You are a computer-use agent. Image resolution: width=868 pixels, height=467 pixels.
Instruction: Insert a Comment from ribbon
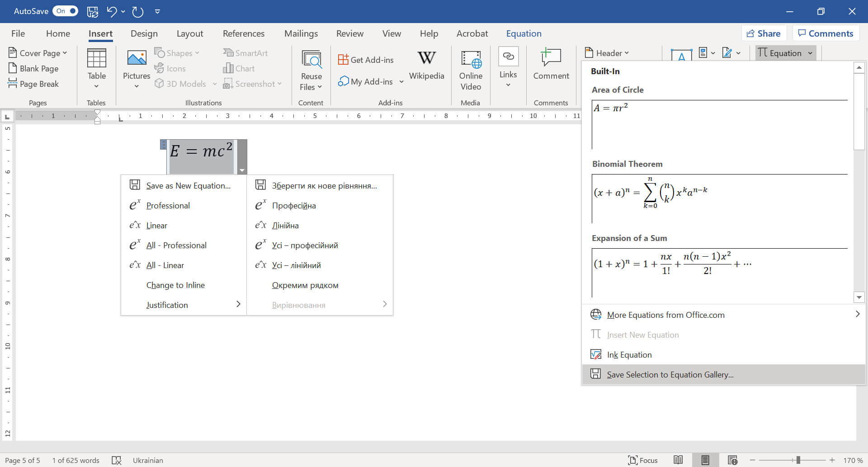click(551, 66)
